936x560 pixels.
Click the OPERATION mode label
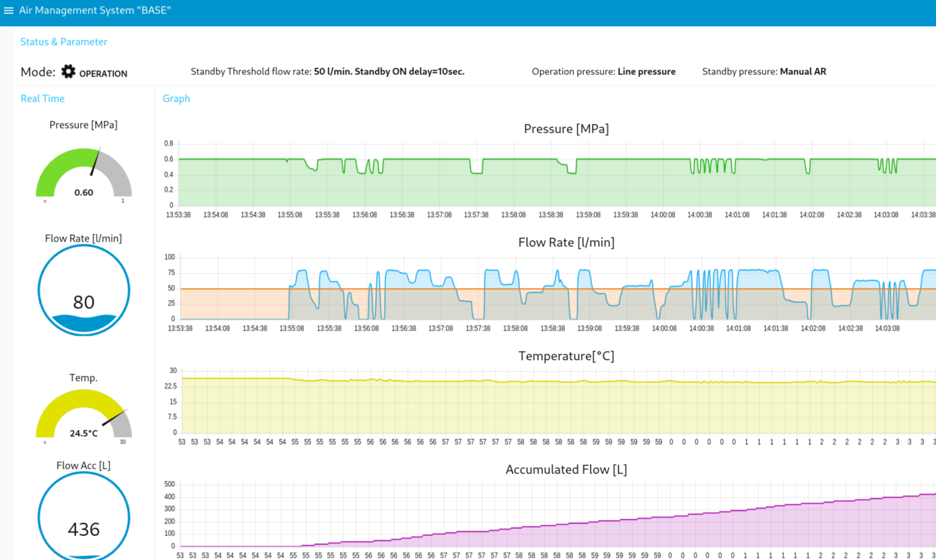(x=103, y=74)
